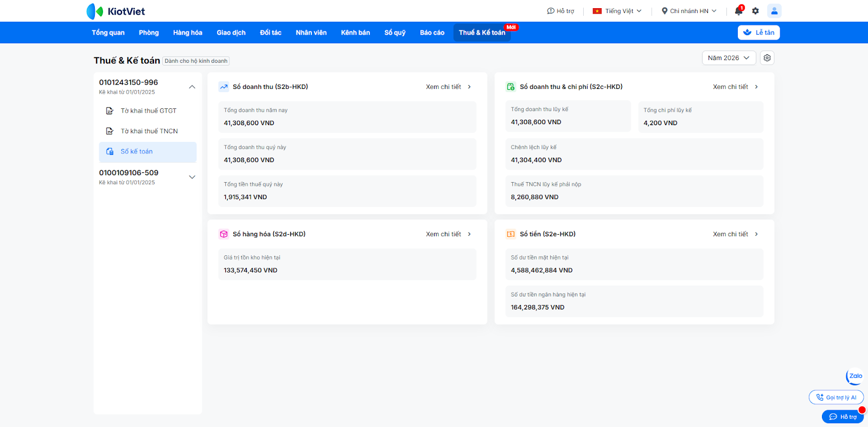Open the user account avatar
This screenshot has width=868, height=427.
[x=774, y=11]
